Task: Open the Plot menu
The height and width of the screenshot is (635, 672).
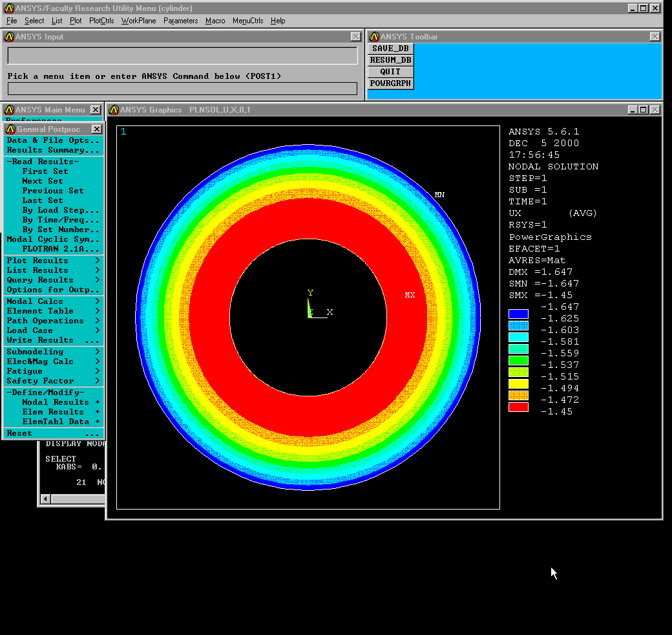Action: click(x=76, y=21)
